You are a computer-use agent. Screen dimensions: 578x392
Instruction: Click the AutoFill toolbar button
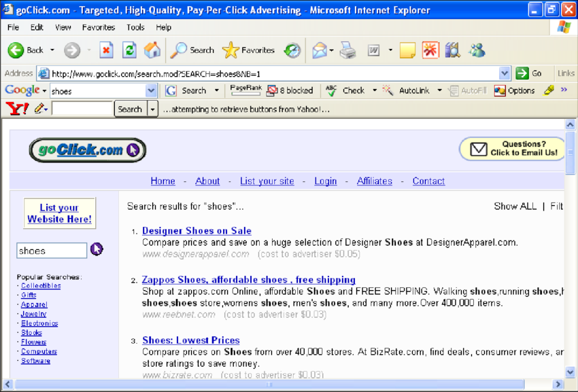tap(467, 90)
